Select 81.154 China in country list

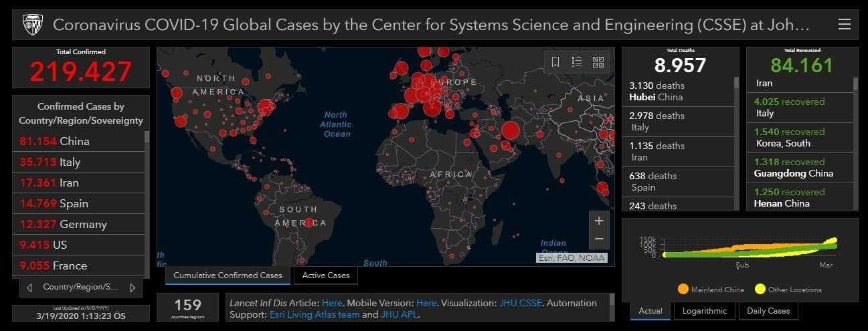[78, 141]
